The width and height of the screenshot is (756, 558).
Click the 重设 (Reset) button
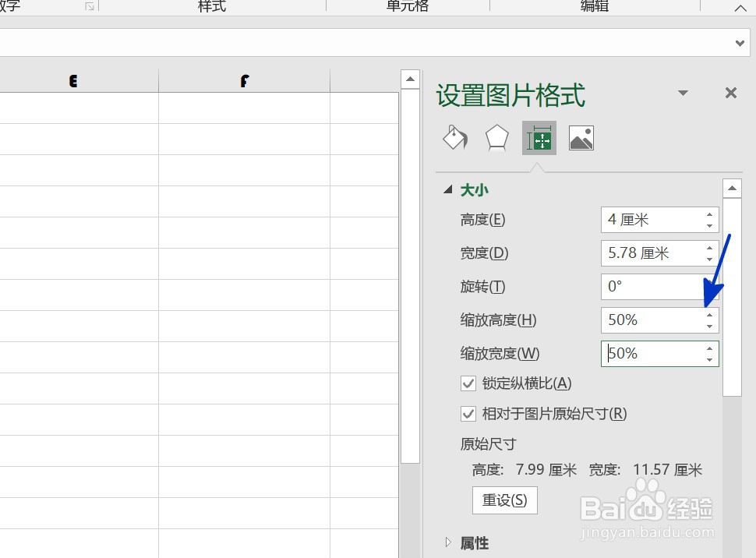coord(504,501)
